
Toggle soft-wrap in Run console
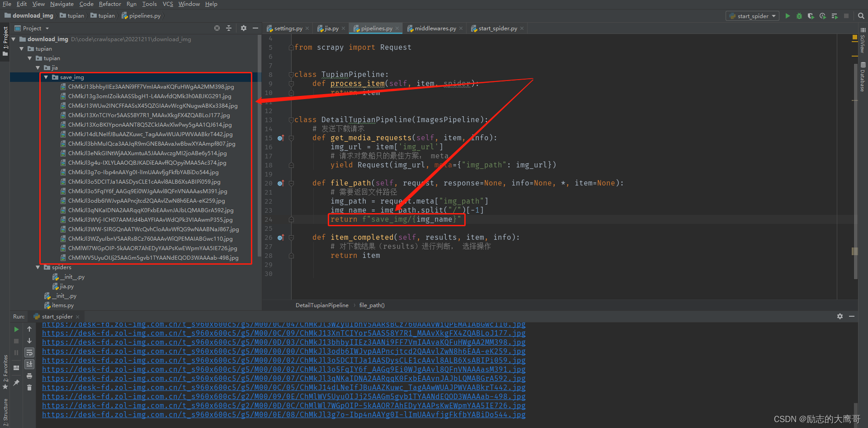29,352
